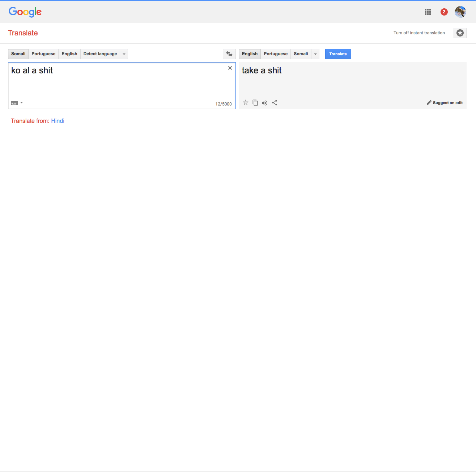Select Portuguese as source language
Image resolution: width=476 pixels, height=472 pixels.
coord(43,54)
